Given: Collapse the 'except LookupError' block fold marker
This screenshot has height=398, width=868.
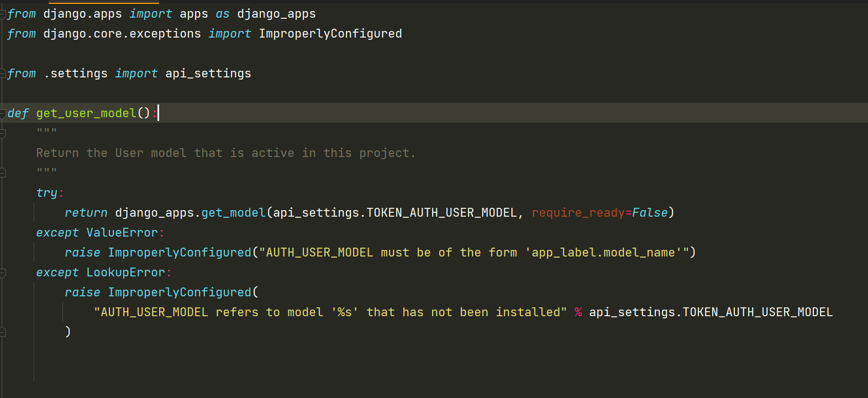Looking at the screenshot, I should [x=3, y=273].
